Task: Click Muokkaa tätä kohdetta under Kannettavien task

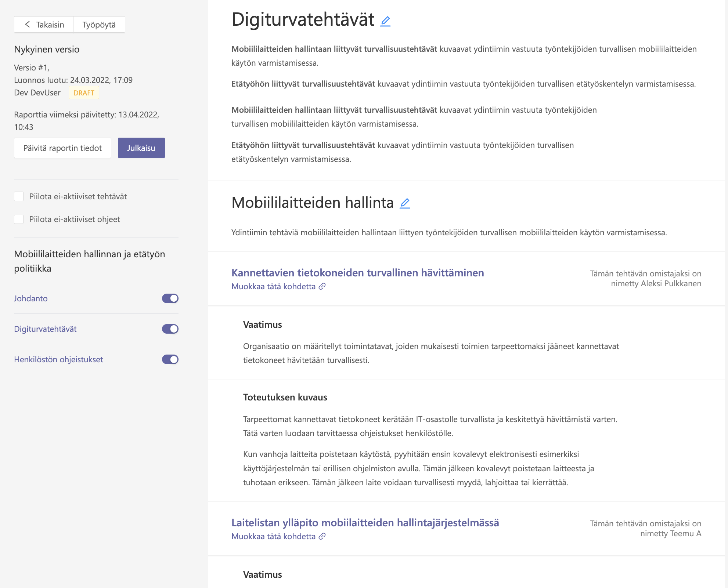Action: coord(273,286)
